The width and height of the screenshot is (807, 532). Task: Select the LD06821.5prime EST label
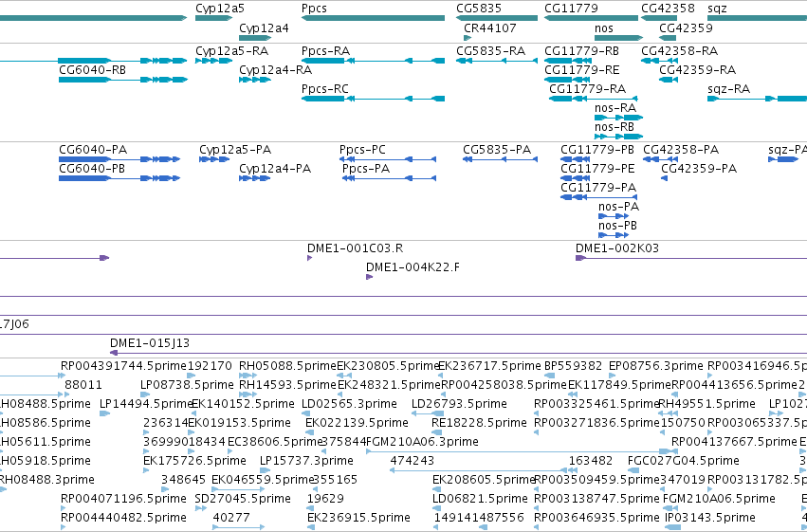tap(480, 499)
